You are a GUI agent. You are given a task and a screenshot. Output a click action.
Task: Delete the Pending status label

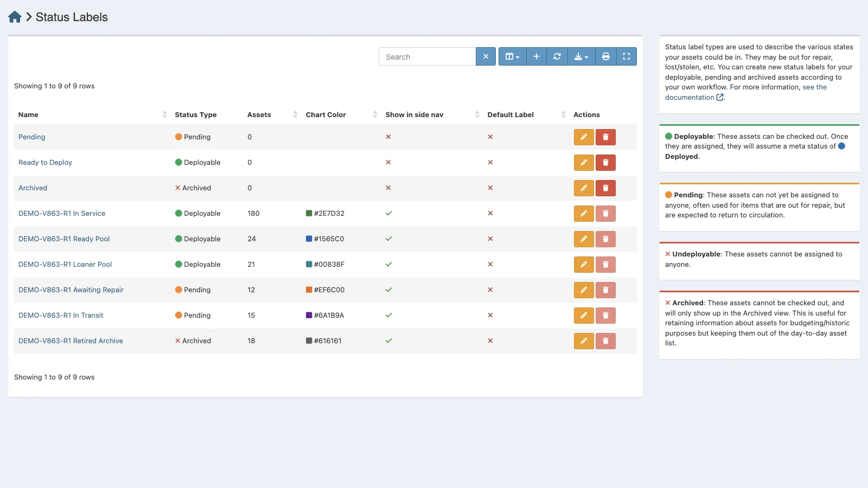pyautogui.click(x=605, y=137)
